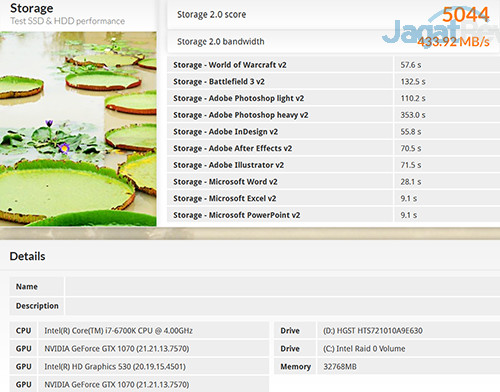
Task: Click the Microsoft Excel v2 result row
Action: (x=333, y=198)
